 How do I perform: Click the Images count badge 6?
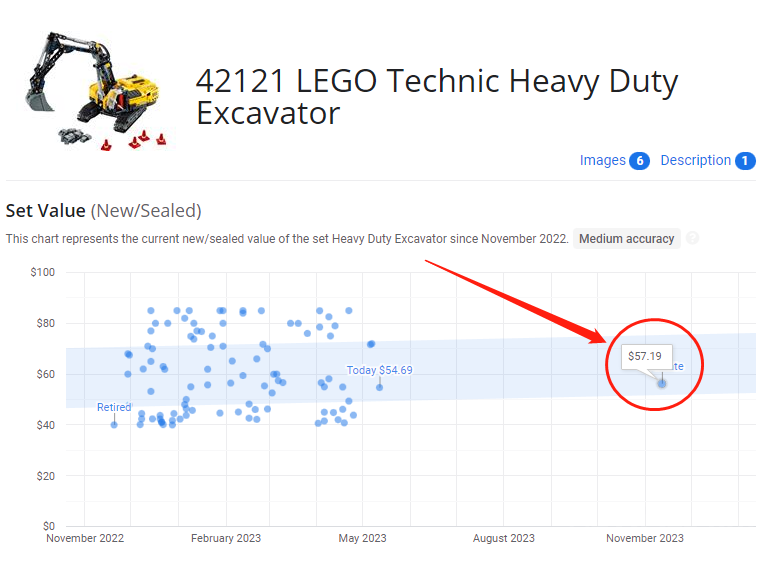[639, 161]
